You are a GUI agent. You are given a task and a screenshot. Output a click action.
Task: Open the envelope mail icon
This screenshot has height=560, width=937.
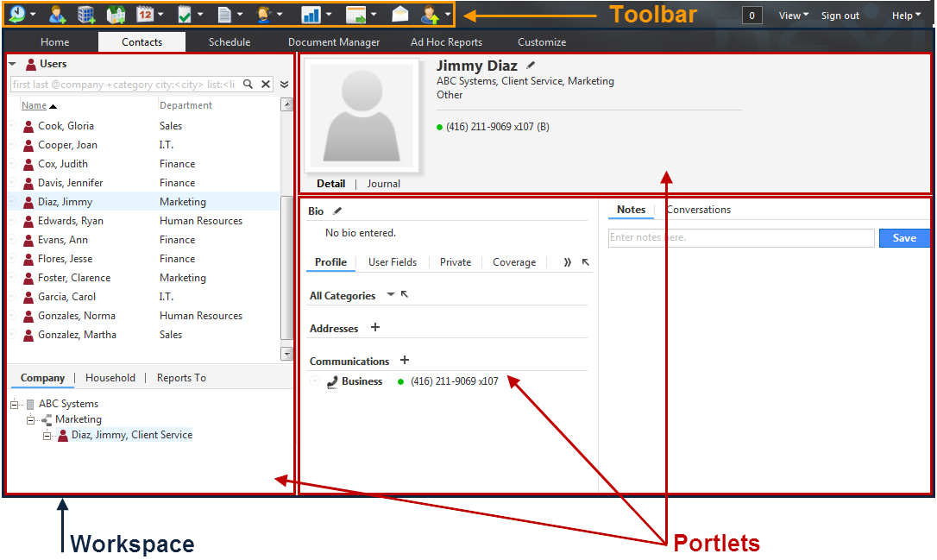tap(400, 15)
